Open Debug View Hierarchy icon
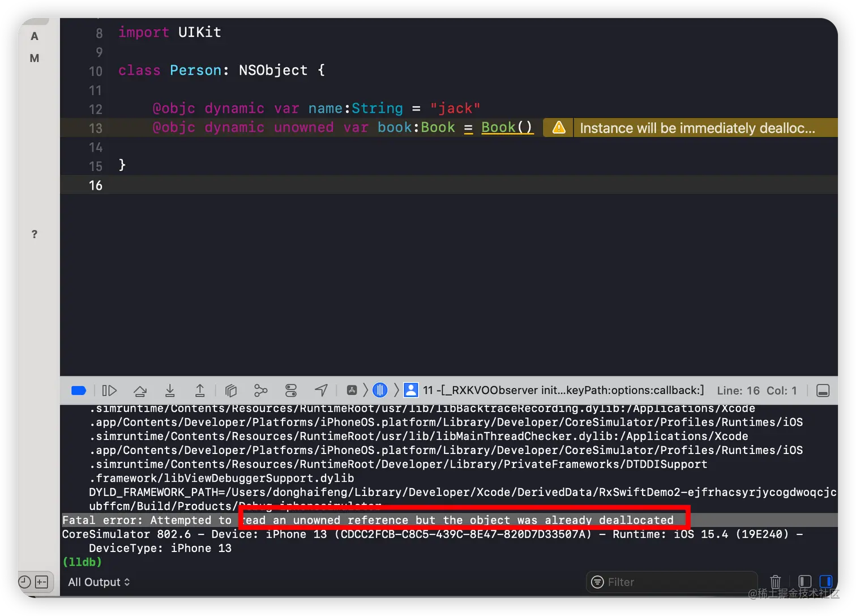This screenshot has height=616, width=856. coord(230,391)
